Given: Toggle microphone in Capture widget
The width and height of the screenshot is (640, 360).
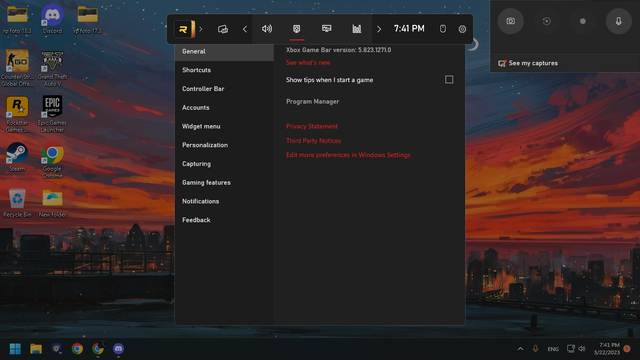Looking at the screenshot, I should 619,21.
